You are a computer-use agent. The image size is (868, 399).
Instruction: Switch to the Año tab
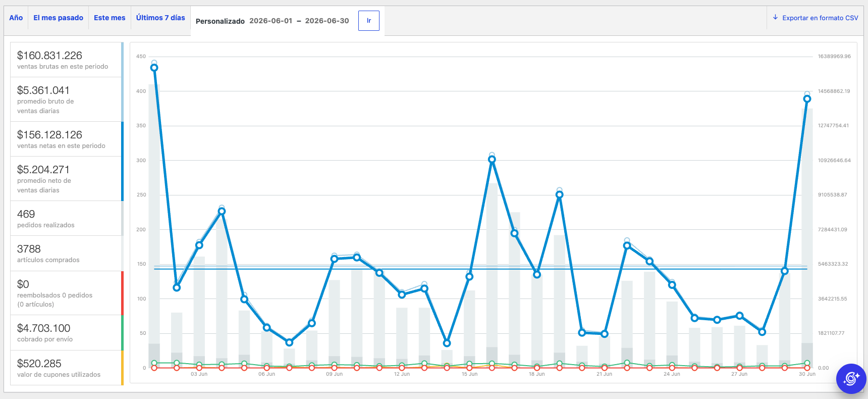(16, 18)
